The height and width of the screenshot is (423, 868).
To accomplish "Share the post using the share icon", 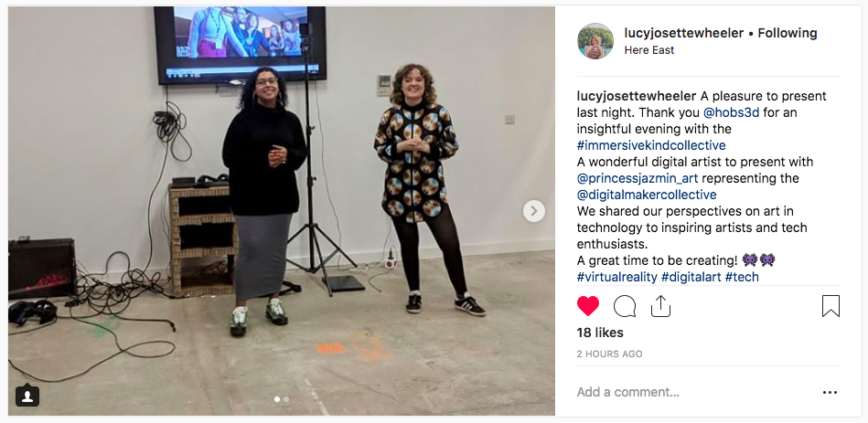I will [660, 306].
